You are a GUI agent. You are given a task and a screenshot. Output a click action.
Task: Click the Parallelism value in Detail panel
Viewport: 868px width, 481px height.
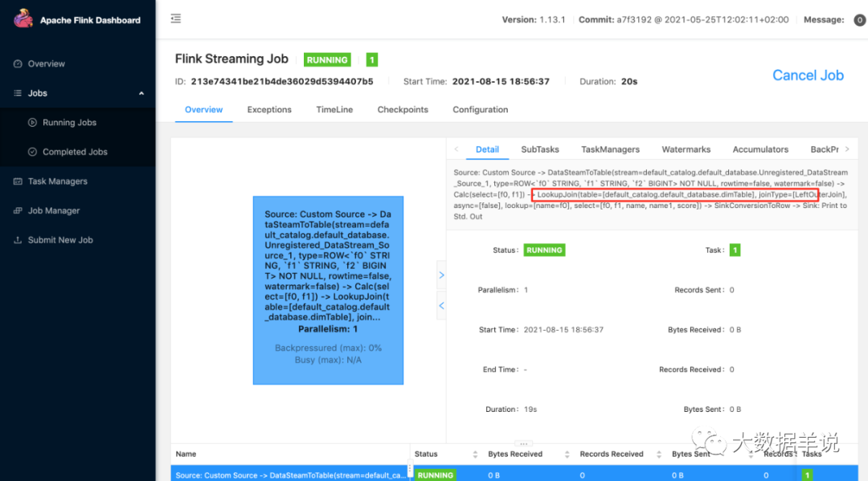526,290
